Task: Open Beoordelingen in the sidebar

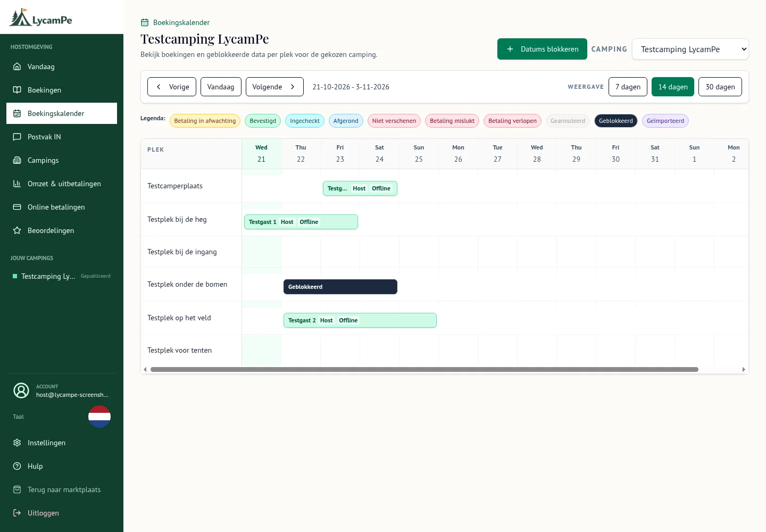Action: (x=62, y=230)
